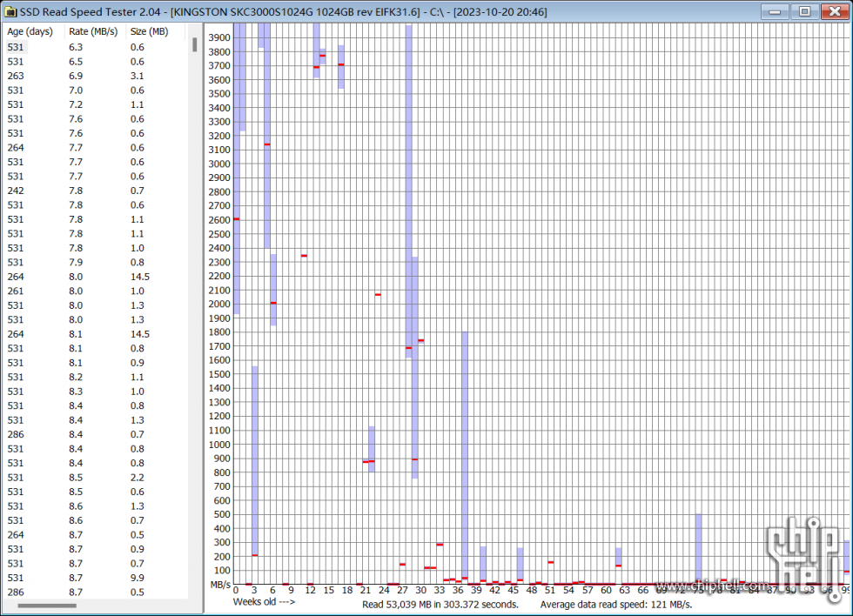Select the row with rate 8.2 MB/s
This screenshot has width=853, height=616.
(x=95, y=377)
